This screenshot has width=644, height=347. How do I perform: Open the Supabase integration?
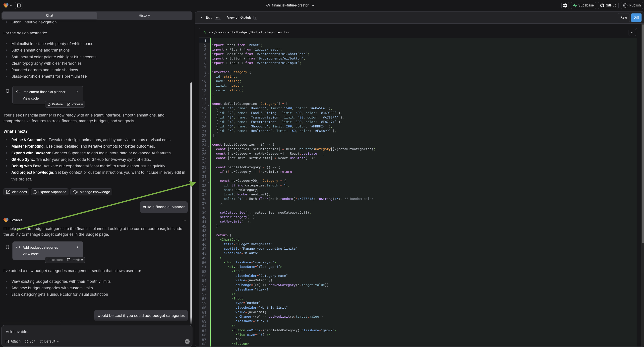pos(583,5)
